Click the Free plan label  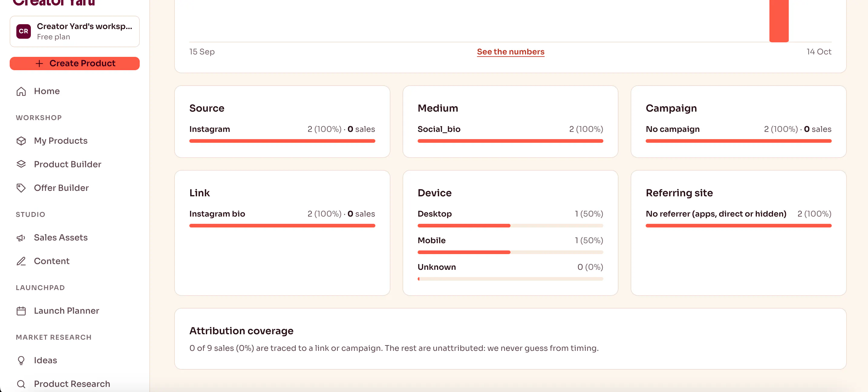point(54,37)
